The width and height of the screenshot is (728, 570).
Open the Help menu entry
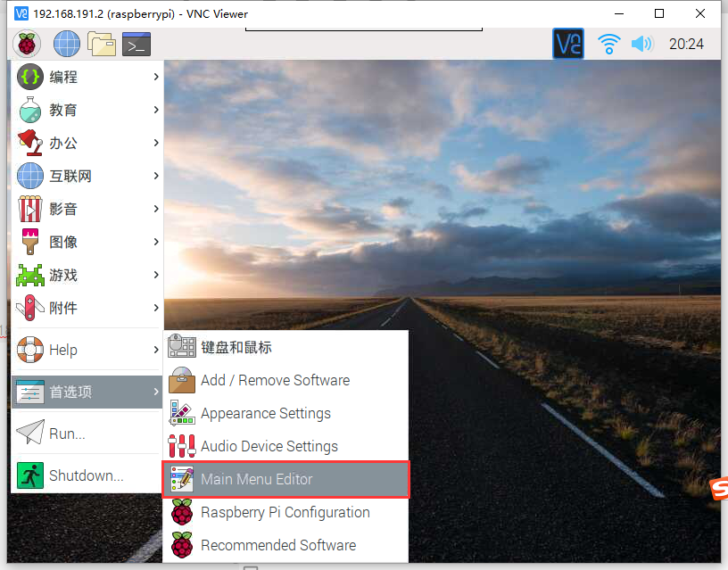87,350
